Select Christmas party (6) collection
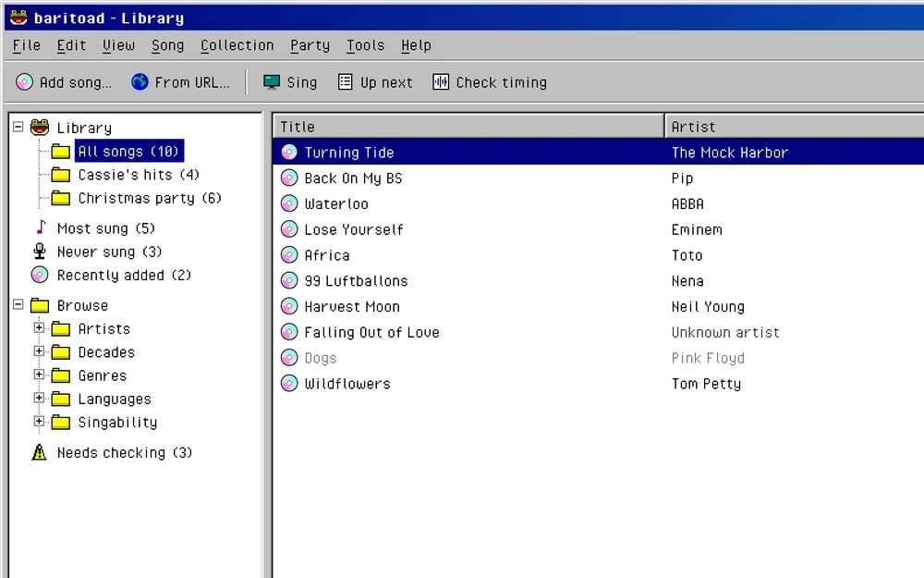This screenshot has width=924, height=578. point(150,198)
